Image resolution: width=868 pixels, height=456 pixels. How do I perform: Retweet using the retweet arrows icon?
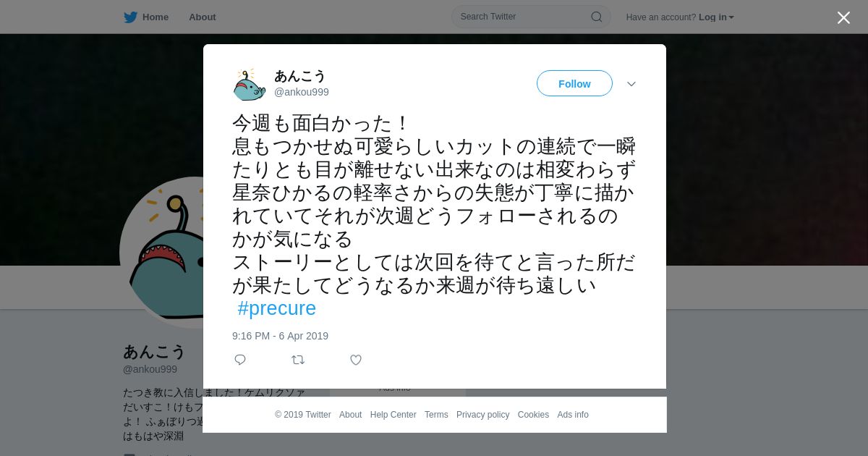[298, 360]
